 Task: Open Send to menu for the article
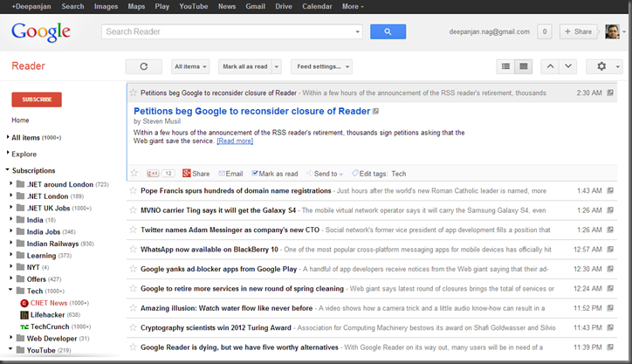coord(325,174)
